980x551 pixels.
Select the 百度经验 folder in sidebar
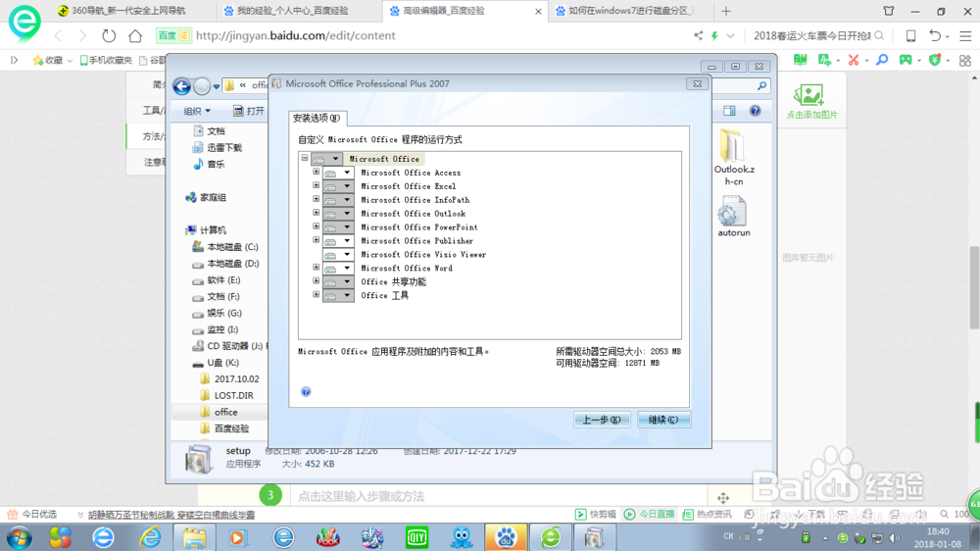(224, 428)
